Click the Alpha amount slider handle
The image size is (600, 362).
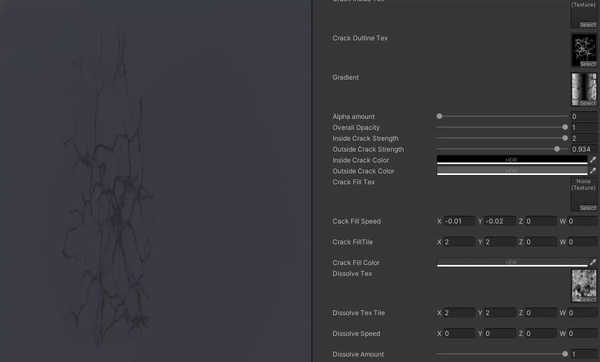[x=439, y=116]
